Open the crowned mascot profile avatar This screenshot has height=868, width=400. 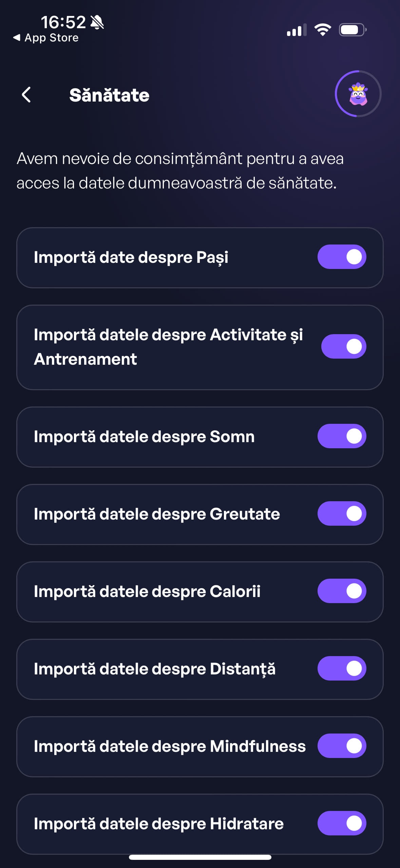tap(358, 94)
